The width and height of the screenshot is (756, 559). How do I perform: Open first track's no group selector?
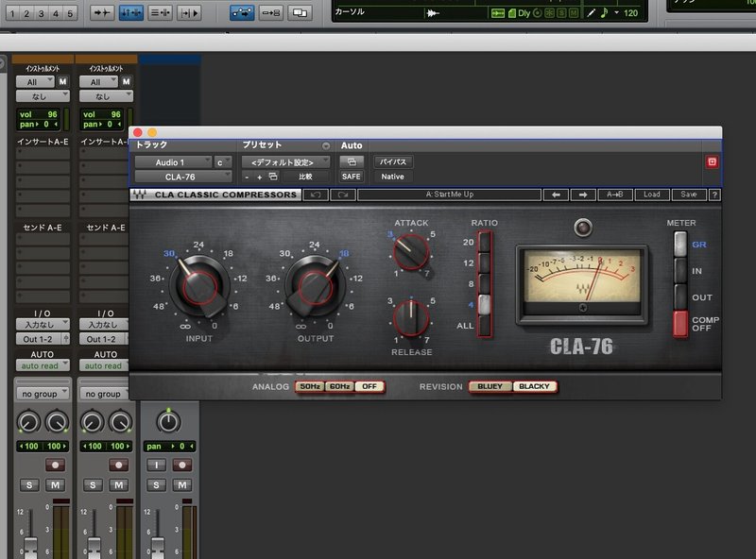tap(43, 394)
